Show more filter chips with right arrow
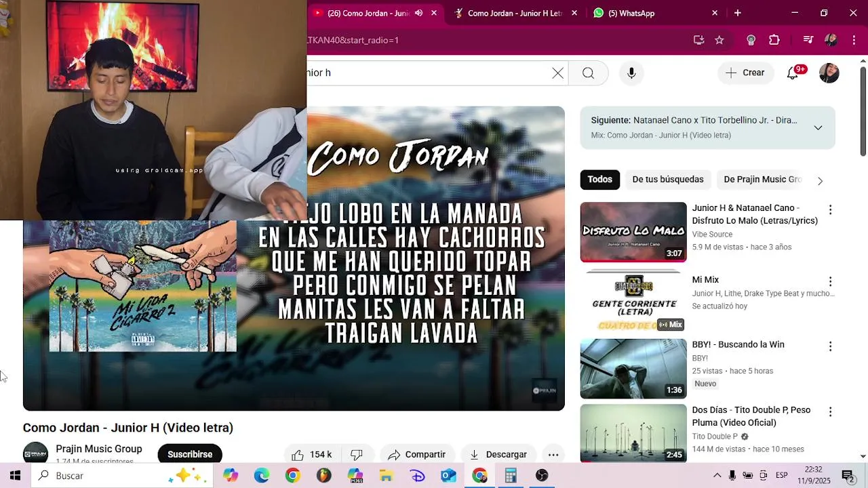The image size is (868, 488). 820,180
